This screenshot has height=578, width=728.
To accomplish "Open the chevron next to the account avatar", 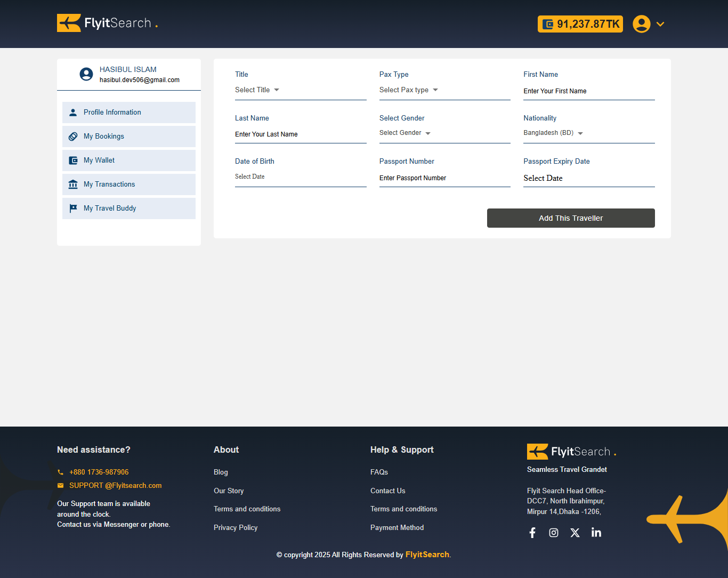I will pyautogui.click(x=660, y=24).
